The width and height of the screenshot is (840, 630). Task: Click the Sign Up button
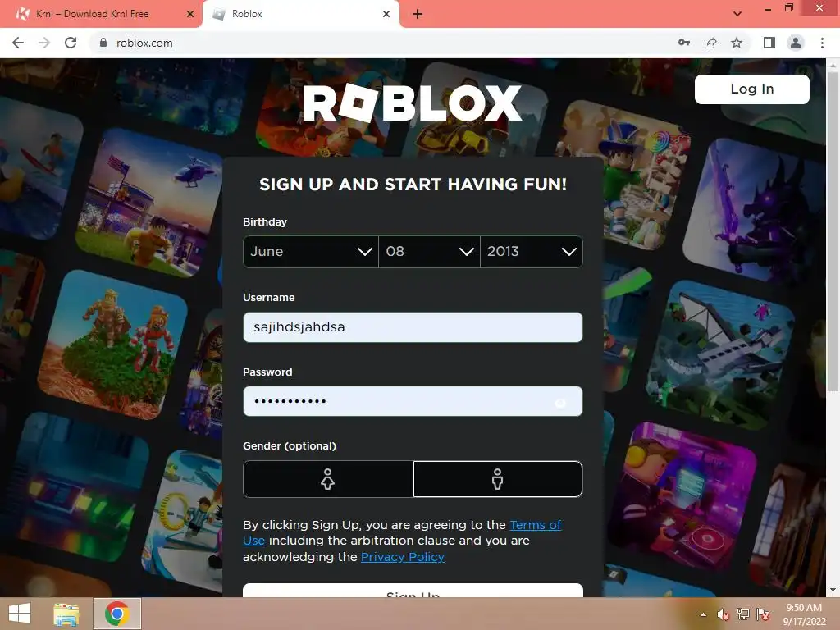pyautogui.click(x=413, y=591)
